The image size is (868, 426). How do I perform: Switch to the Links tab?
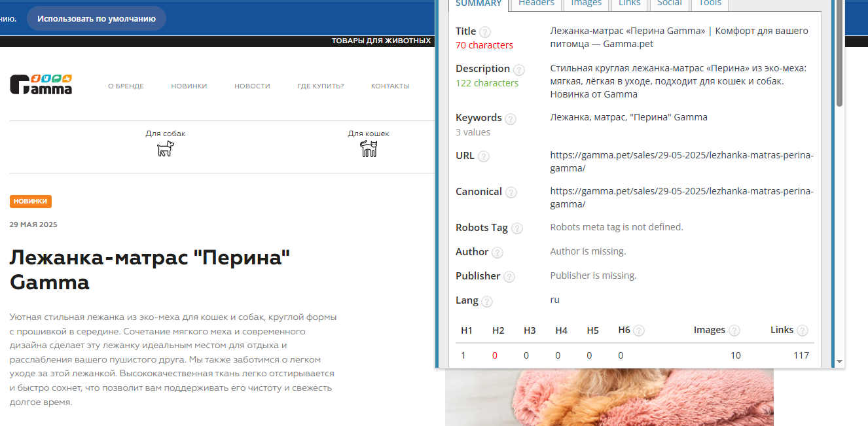tap(630, 4)
